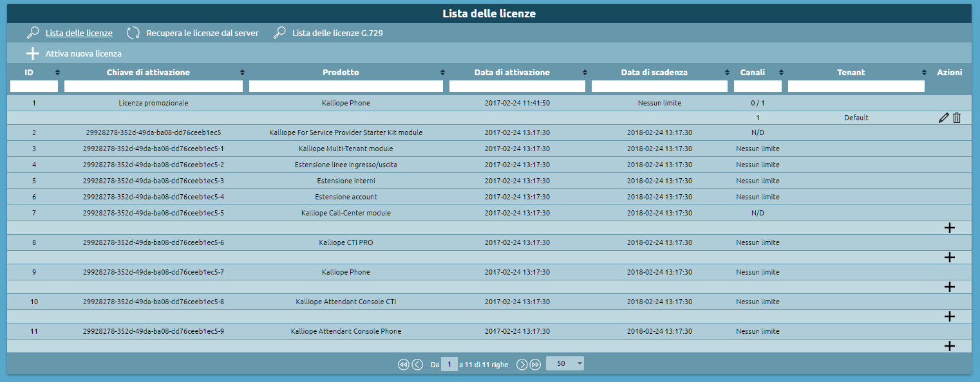This screenshot has width=980, height=382.
Task: Click Estensione account product cell
Action: pyautogui.click(x=346, y=197)
